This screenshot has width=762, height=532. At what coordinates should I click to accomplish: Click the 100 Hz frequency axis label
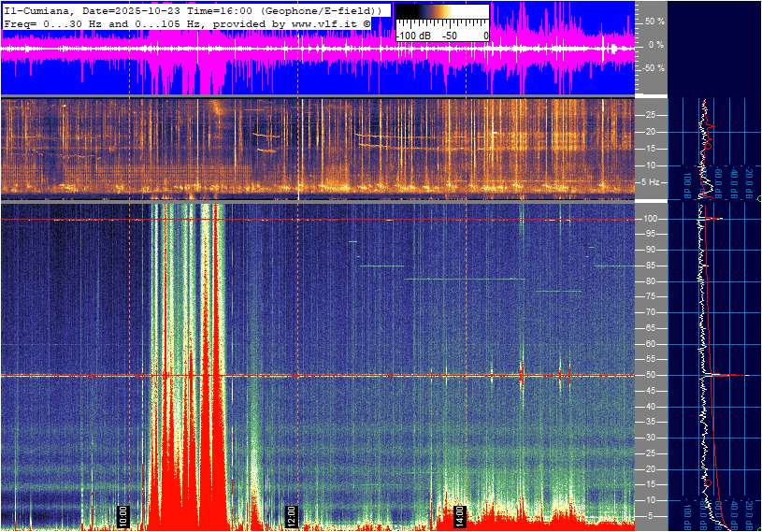click(x=654, y=219)
